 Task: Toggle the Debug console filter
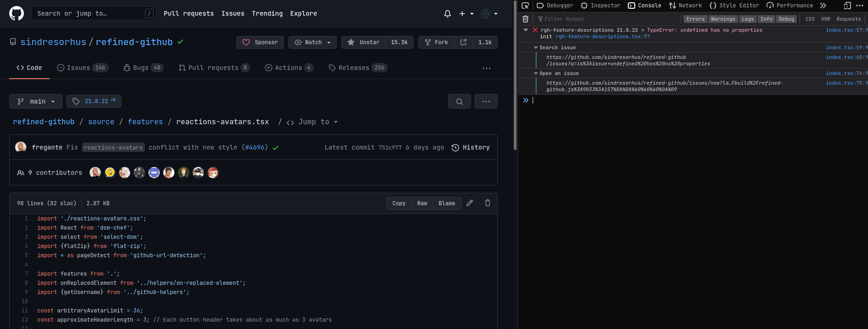(787, 19)
